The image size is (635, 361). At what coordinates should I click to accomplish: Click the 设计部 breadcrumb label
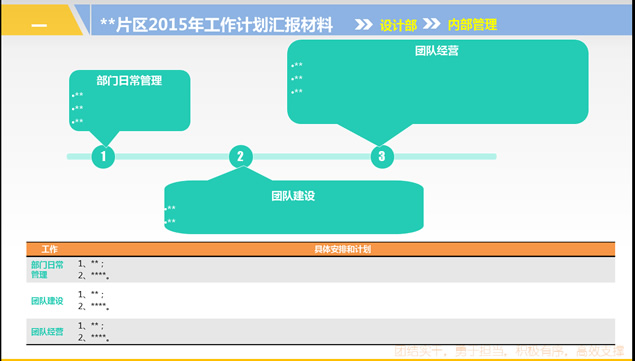(x=398, y=26)
